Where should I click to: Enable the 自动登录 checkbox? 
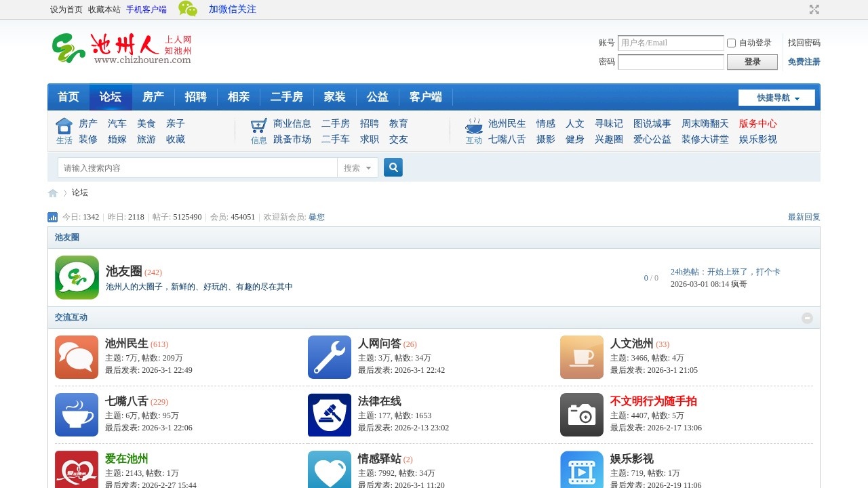[x=731, y=43]
